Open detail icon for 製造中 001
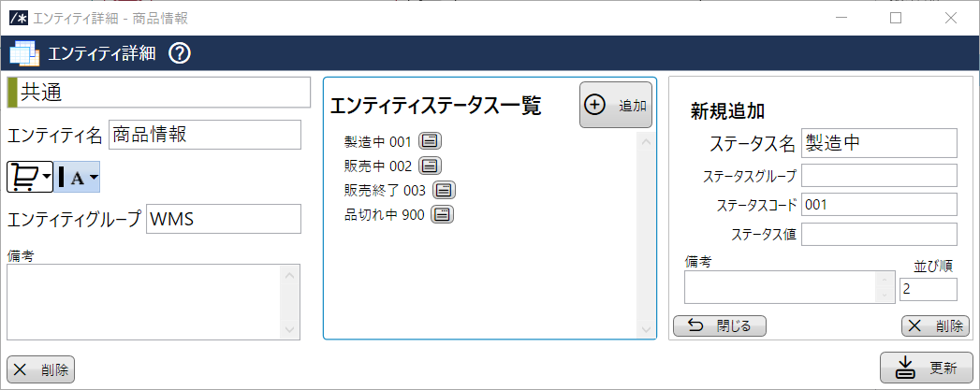Image resolution: width=980 pixels, height=390 pixels. (430, 141)
